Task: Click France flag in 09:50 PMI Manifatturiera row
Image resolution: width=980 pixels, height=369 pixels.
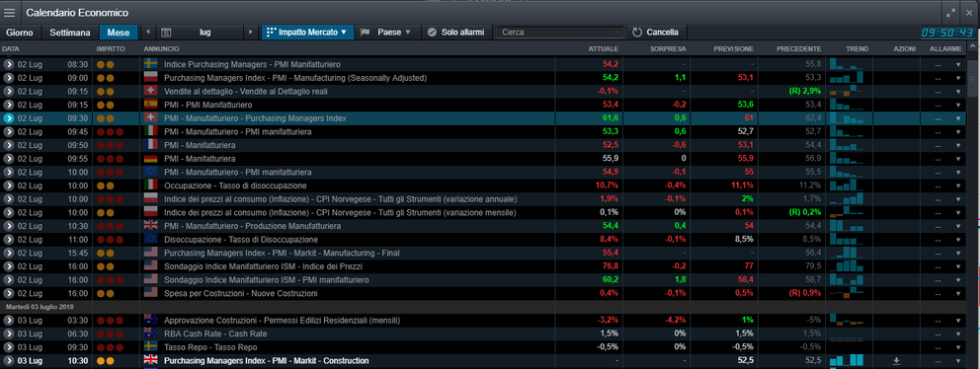Action: click(150, 145)
